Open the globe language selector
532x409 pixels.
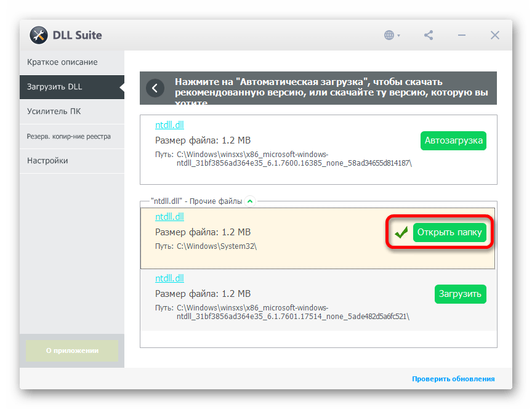[x=390, y=35]
